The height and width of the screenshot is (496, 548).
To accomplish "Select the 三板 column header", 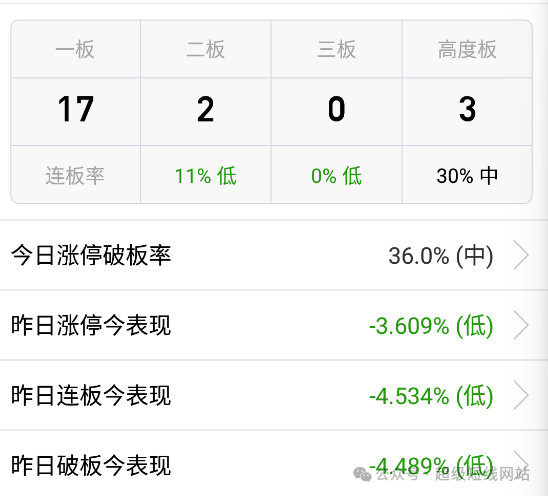I will [337, 49].
